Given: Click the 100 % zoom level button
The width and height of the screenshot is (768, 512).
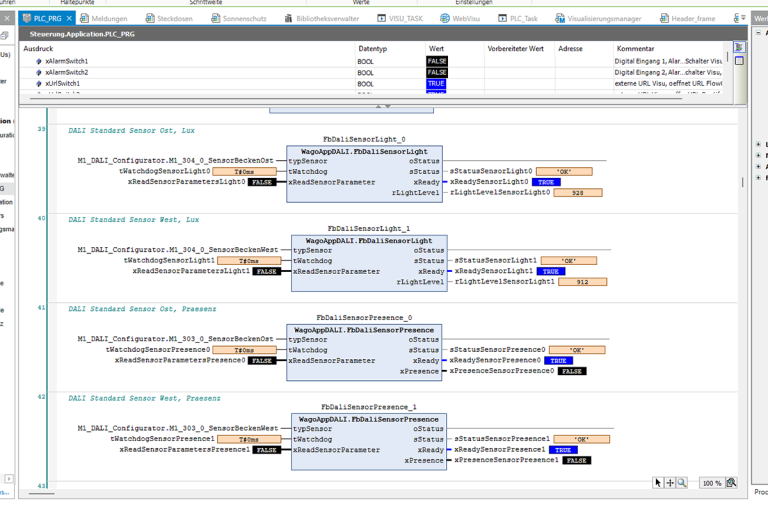Looking at the screenshot, I should [712, 483].
